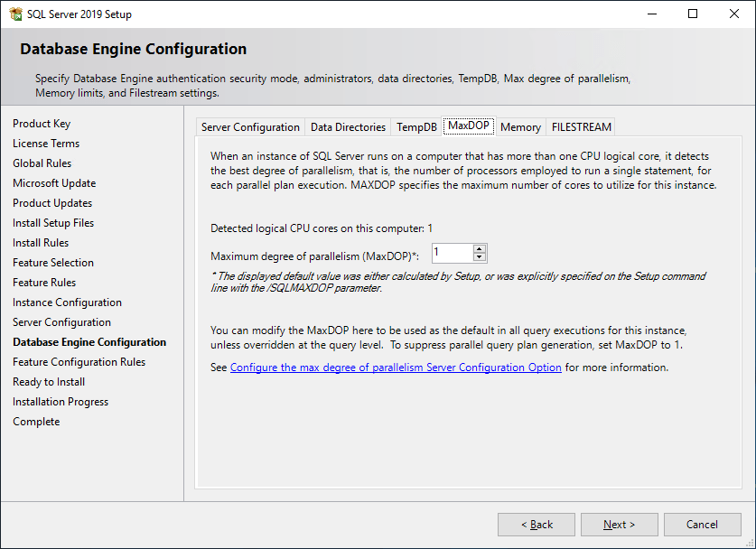Select the Product Updates step

point(52,203)
